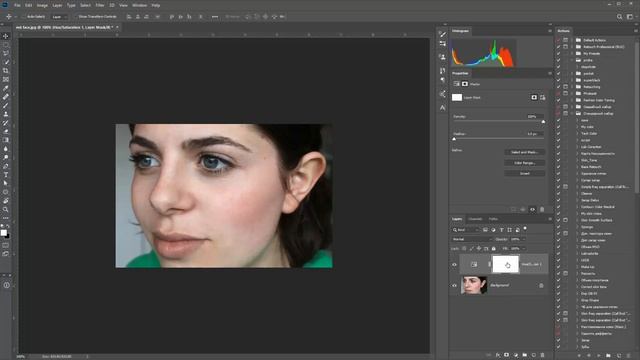Toggle the checkmark for My Presets action set
This screenshot has height=360, width=640.
pos(558,53)
